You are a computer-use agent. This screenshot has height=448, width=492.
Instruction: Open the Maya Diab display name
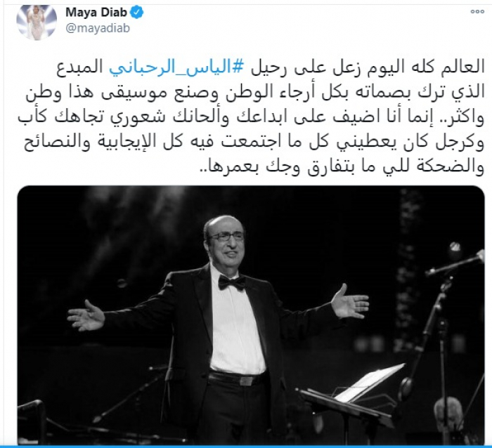pyautogui.click(x=96, y=12)
